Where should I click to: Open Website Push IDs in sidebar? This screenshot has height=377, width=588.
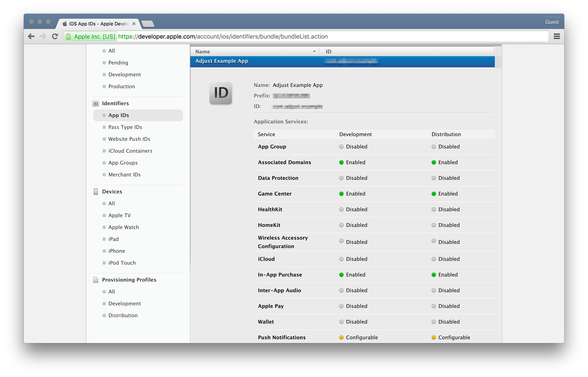pos(129,139)
